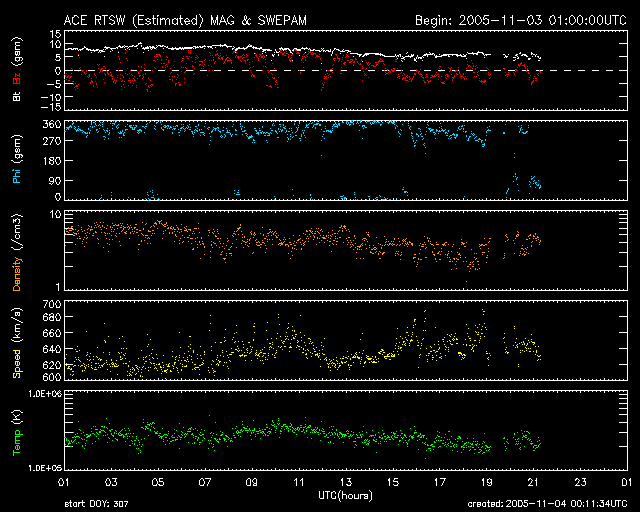Click the 640 tick label on Speed axis
This screenshot has width=640, height=512.
52,349
